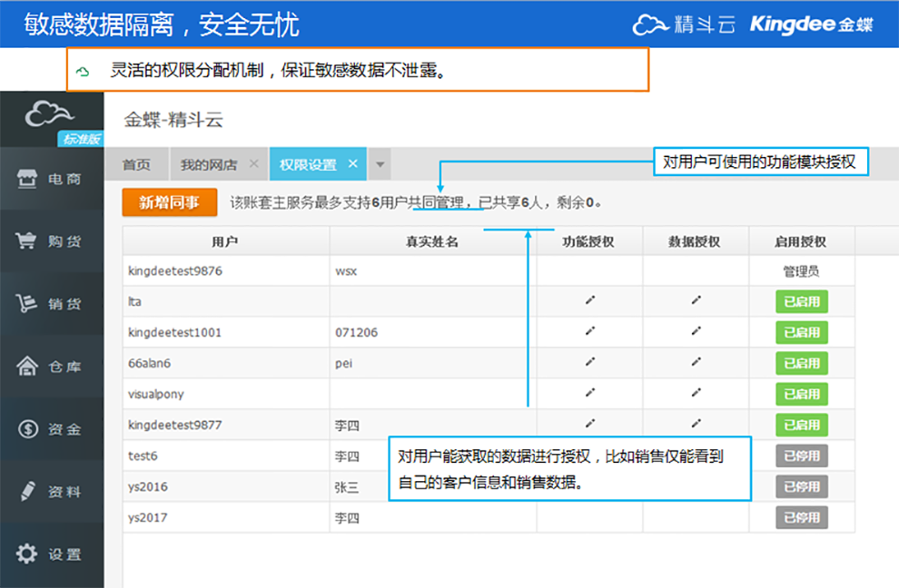The image size is (899, 588).
Task: Toggle 已启用 status for user lta
Action: tap(802, 301)
